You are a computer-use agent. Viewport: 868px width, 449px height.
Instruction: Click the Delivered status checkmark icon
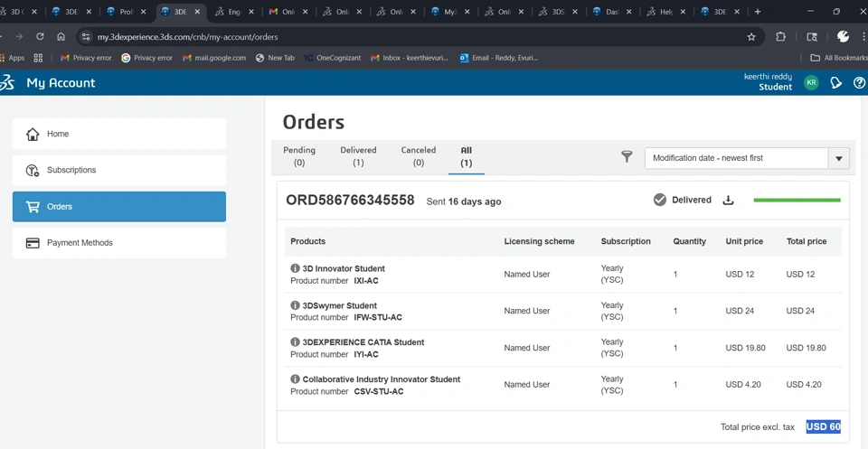tap(659, 201)
